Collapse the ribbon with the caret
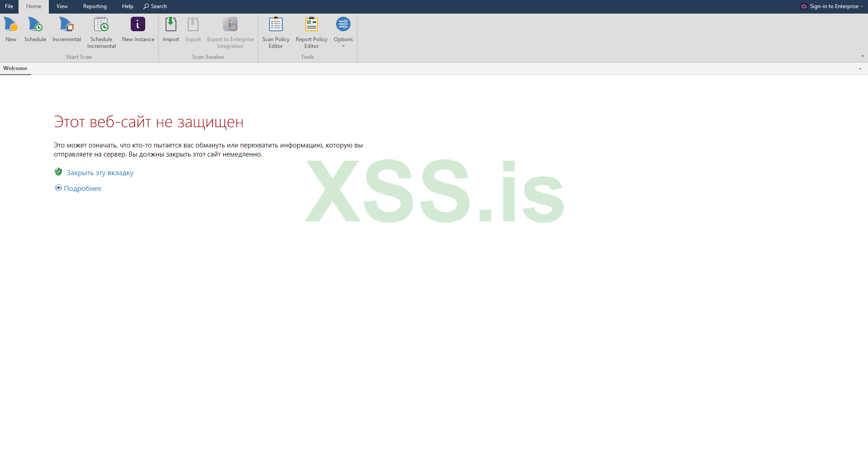This screenshot has width=868, height=461. point(863,56)
